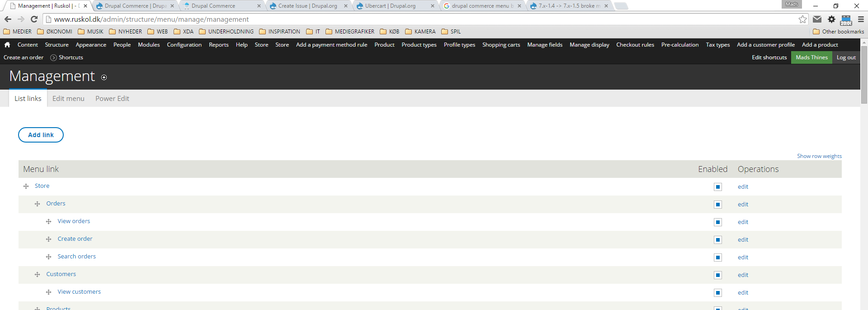The height and width of the screenshot is (310, 868).
Task: Edit the View customers menu link
Action: tap(743, 293)
